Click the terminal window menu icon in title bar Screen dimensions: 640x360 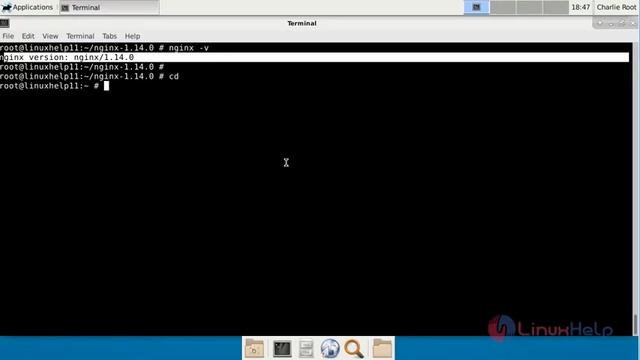pyautogui.click(x=4, y=23)
